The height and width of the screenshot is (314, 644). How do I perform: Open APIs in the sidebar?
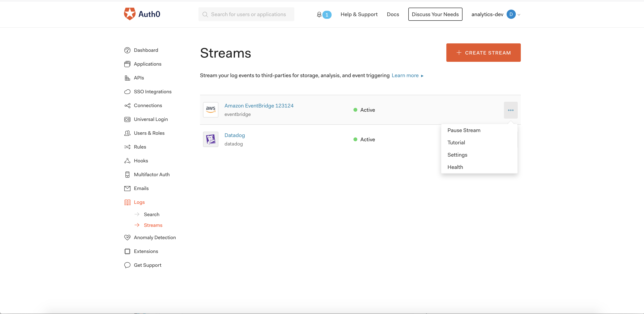coord(139,78)
